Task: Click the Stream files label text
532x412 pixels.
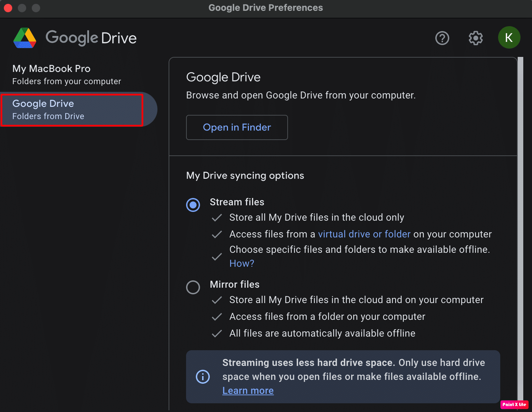Action: click(x=237, y=202)
